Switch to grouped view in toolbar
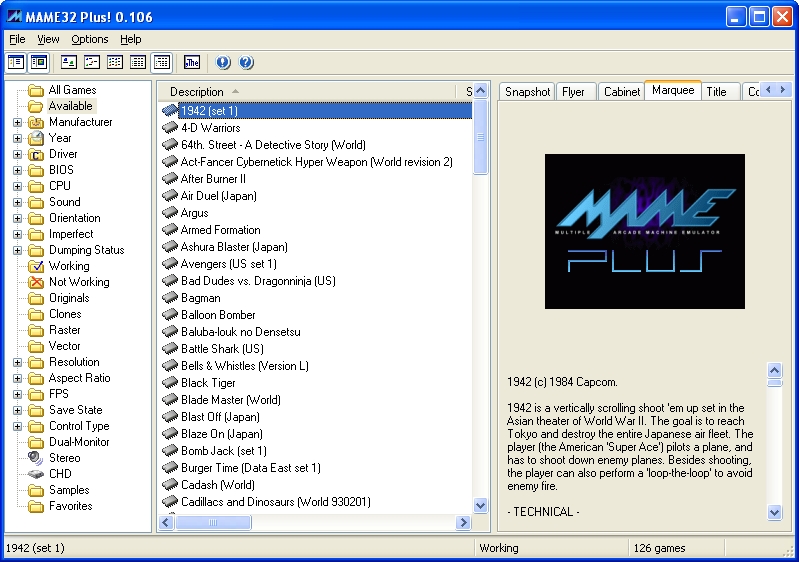This screenshot has width=799, height=562. click(161, 62)
